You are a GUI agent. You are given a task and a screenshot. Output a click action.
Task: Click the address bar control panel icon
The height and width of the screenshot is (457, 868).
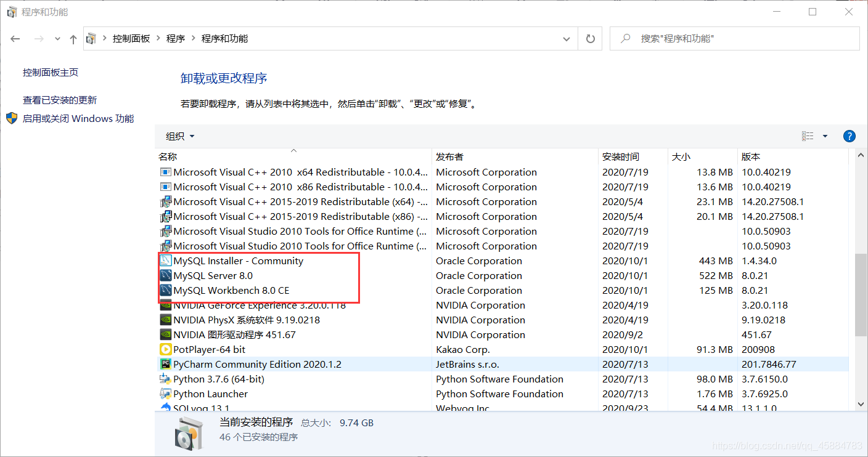tap(91, 39)
